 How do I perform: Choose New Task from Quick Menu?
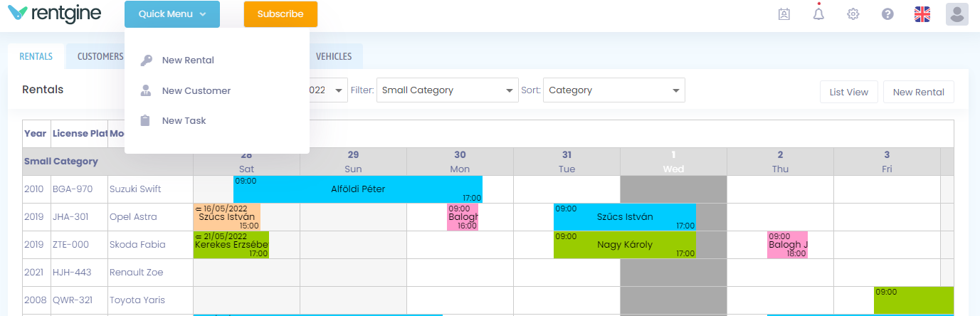[x=184, y=120]
